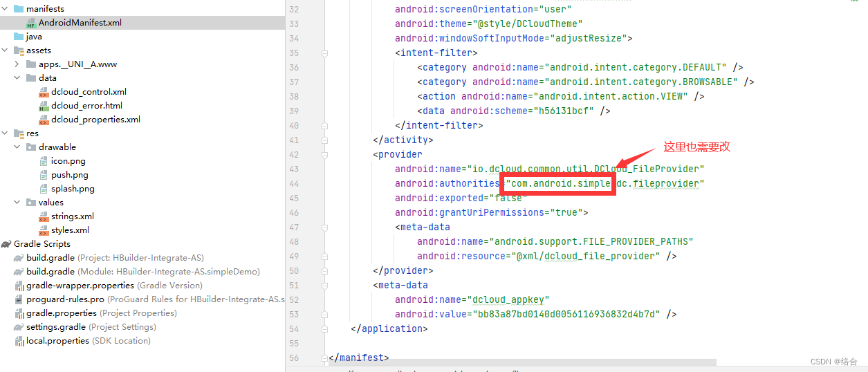Image resolution: width=868 pixels, height=372 pixels.
Task: Click the @xml/dcloud_file_provider resource line
Action: click(x=547, y=257)
